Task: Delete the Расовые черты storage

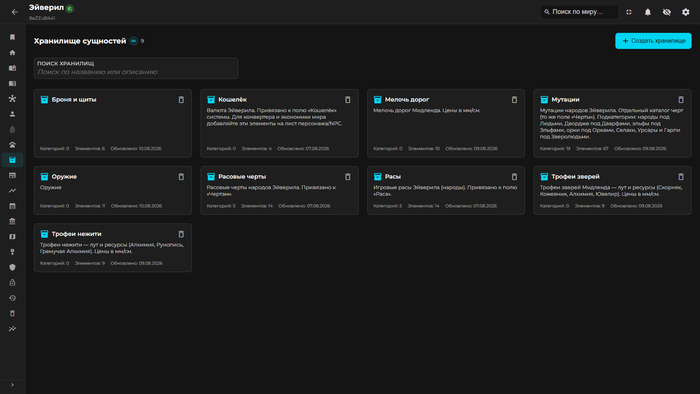Action: tap(348, 177)
